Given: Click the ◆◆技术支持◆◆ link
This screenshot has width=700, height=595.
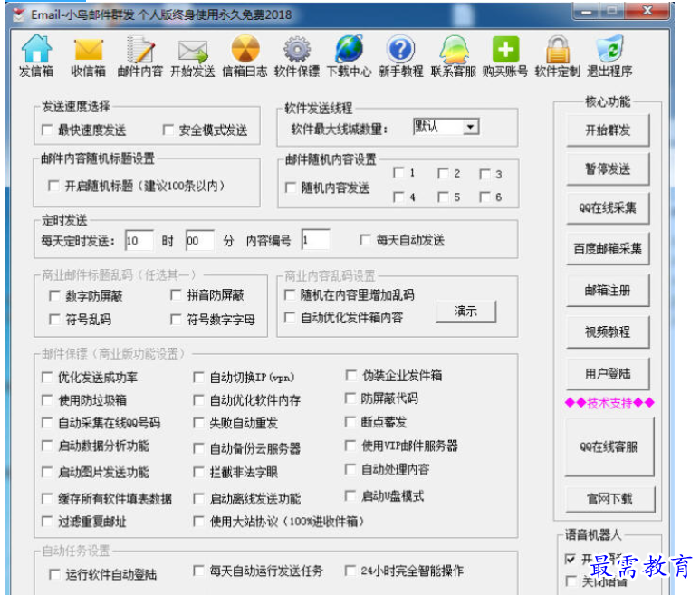Looking at the screenshot, I should pyautogui.click(x=609, y=403).
